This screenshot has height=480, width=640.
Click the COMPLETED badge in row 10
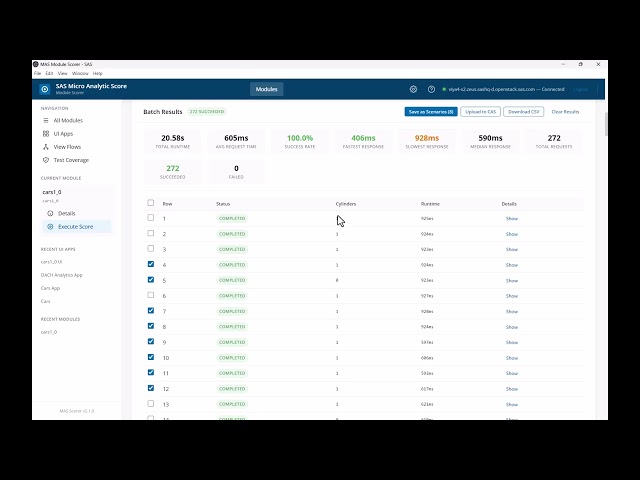232,358
